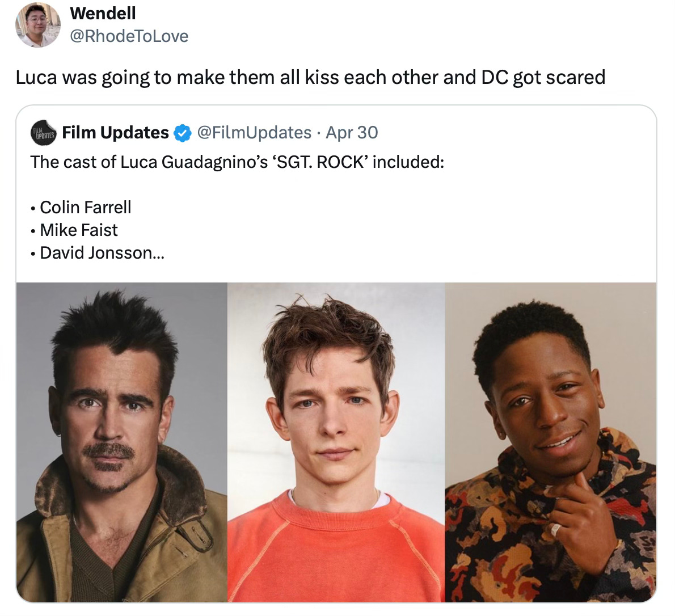Click the Colin Farrell bullet line
Viewport: 675px width, 616px height.
[x=81, y=208]
